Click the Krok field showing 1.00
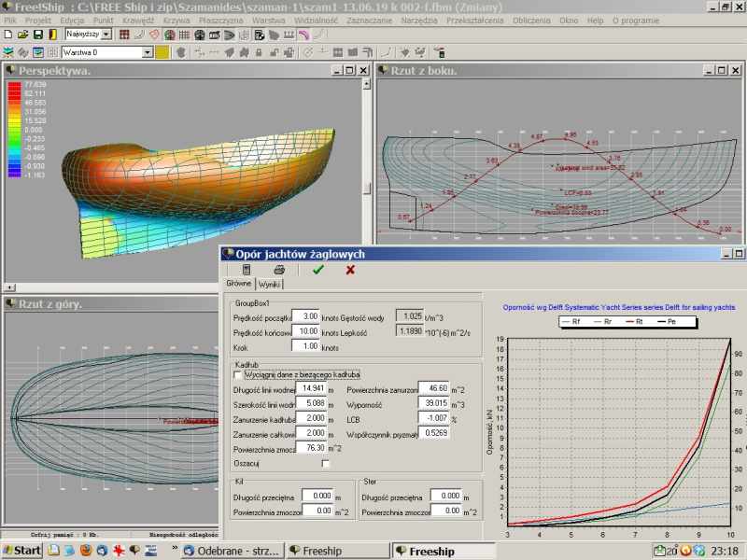Image resolution: width=747 pixels, height=560 pixels. (x=305, y=346)
